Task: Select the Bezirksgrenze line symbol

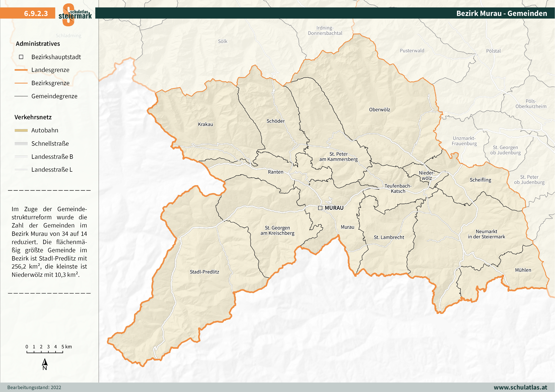Action: (21, 83)
